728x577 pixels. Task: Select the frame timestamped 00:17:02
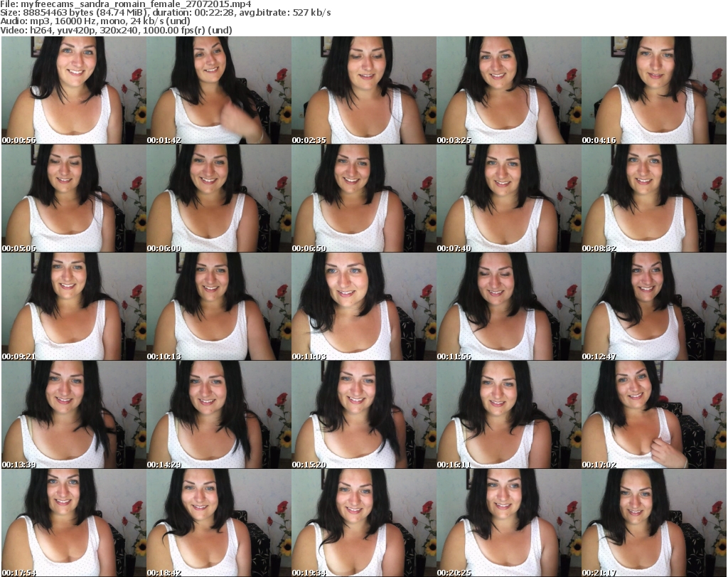coord(654,415)
